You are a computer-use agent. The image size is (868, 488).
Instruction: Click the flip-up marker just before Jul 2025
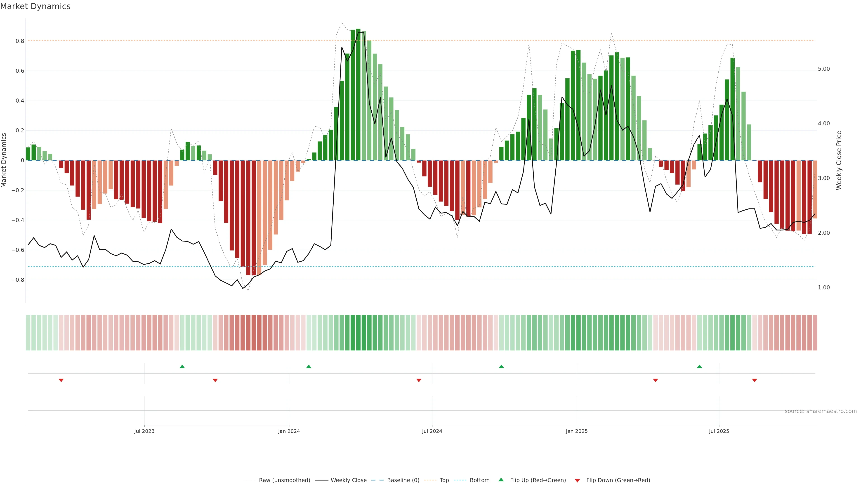tap(700, 366)
